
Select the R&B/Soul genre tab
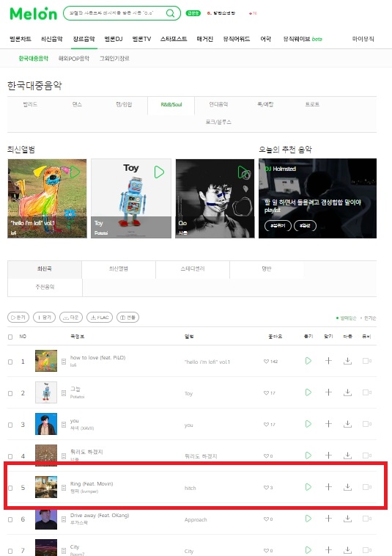171,105
